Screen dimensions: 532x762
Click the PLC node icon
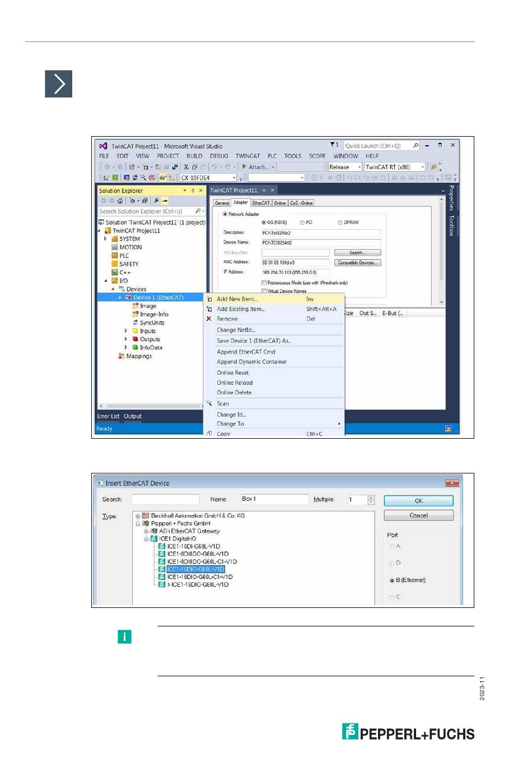115,255
